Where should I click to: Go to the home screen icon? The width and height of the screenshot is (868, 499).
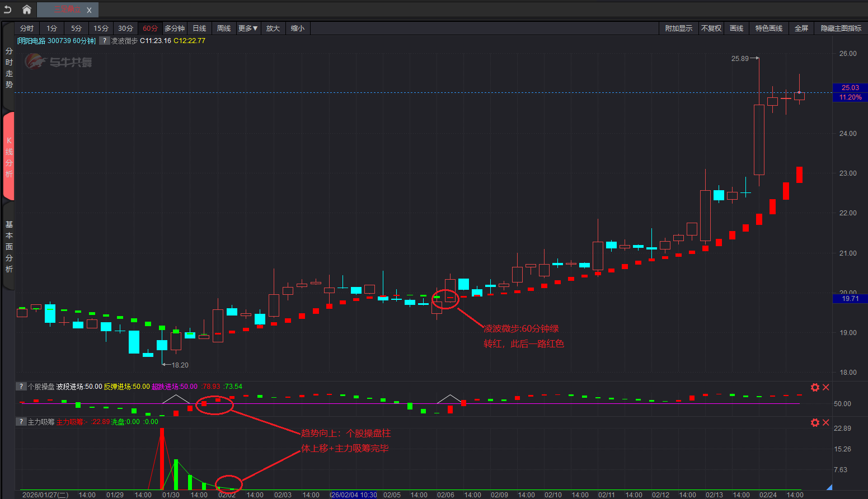pyautogui.click(x=26, y=10)
